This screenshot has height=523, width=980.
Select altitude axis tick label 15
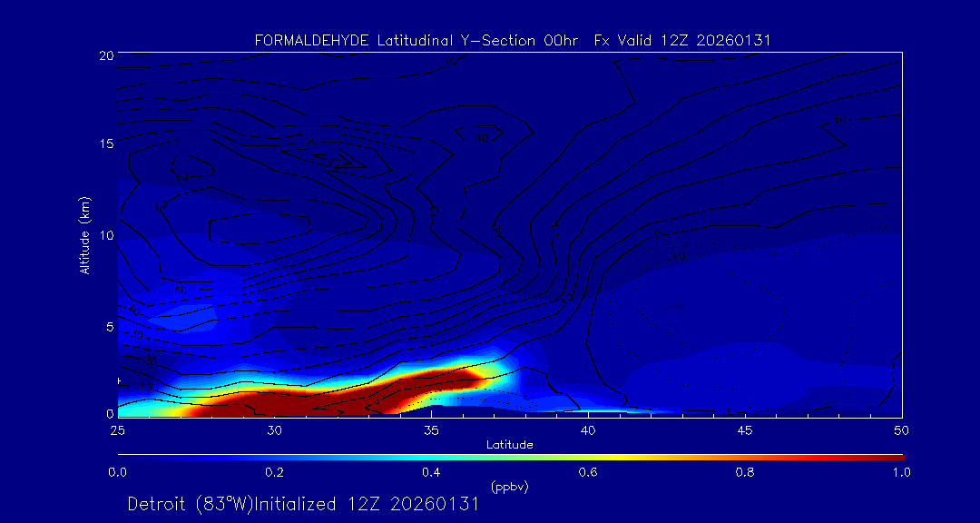(105, 143)
